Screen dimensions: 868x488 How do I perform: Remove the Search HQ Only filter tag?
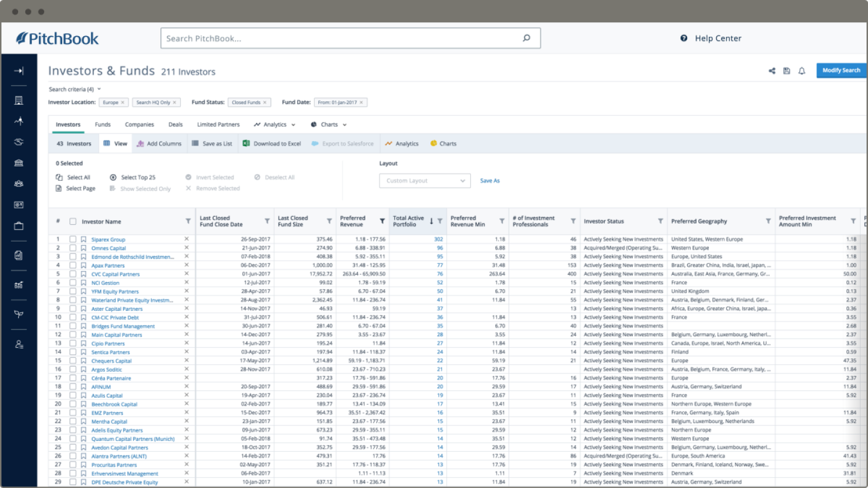(175, 102)
